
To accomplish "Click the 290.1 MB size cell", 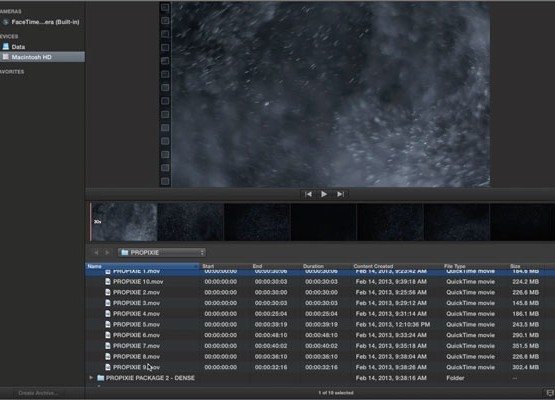I will click(x=525, y=335).
